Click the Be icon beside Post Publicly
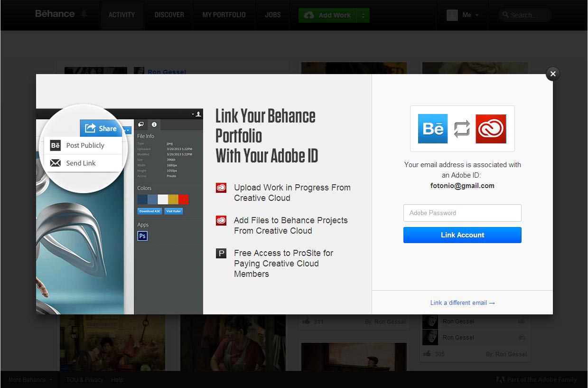Screen dimensions: 588x388 (56, 145)
